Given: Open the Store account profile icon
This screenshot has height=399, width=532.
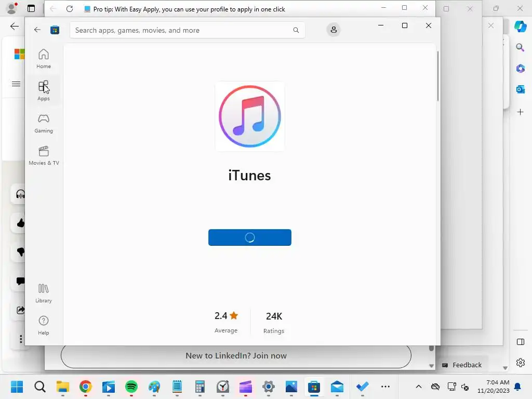Looking at the screenshot, I should (x=334, y=30).
